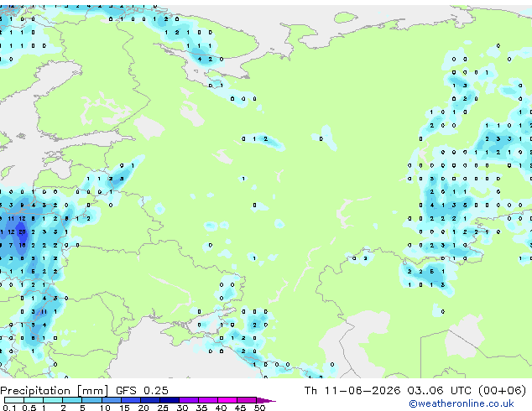Click the 30–35 mm violet legend swatch
This screenshot has height=411, width=532.
coord(189,400)
